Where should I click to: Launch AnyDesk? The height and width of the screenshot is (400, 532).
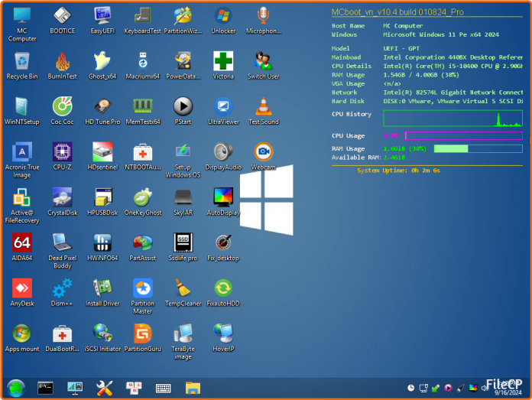[22, 293]
